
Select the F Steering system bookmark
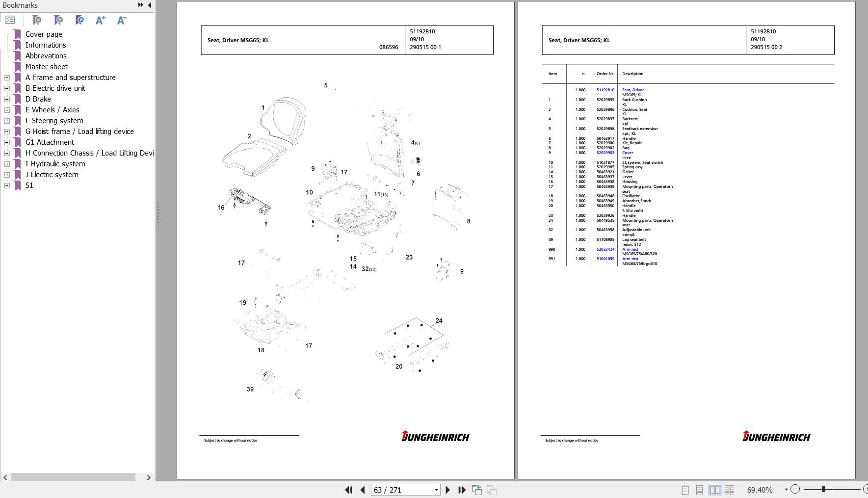click(x=54, y=121)
